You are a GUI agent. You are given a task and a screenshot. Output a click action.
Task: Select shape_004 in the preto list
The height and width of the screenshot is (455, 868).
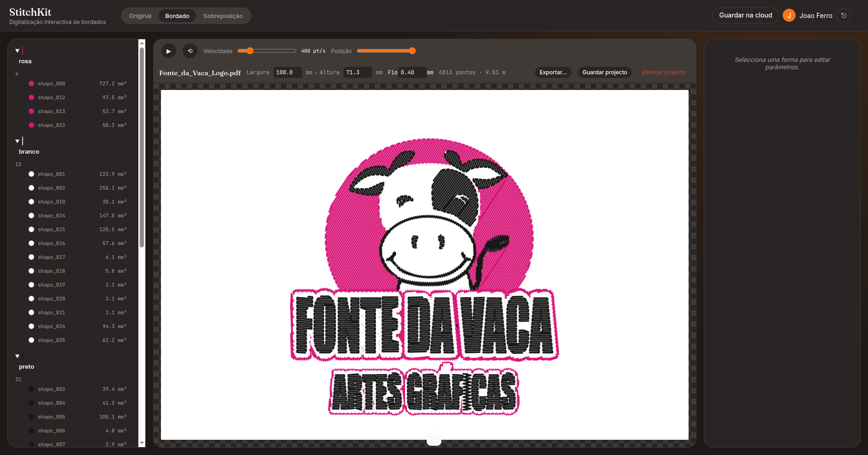click(77, 403)
